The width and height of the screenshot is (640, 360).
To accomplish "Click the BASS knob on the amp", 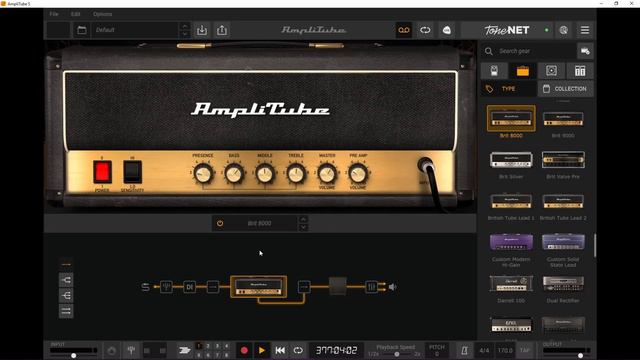I will point(234,174).
